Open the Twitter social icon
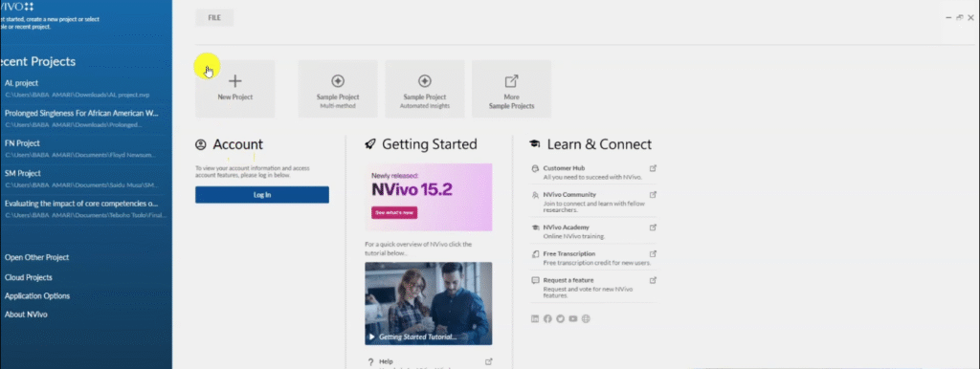980x369 pixels. coord(561,318)
